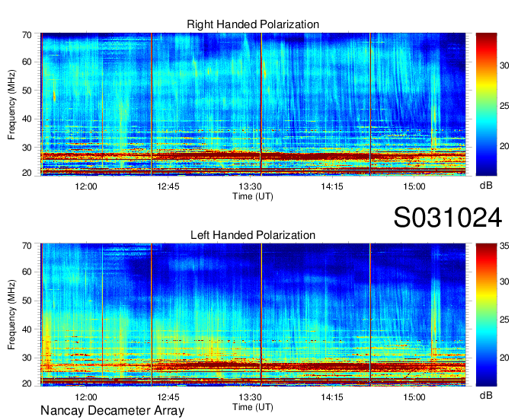Click the "20" value on bottom color scale
The height and width of the screenshot is (420, 518).
point(504,358)
